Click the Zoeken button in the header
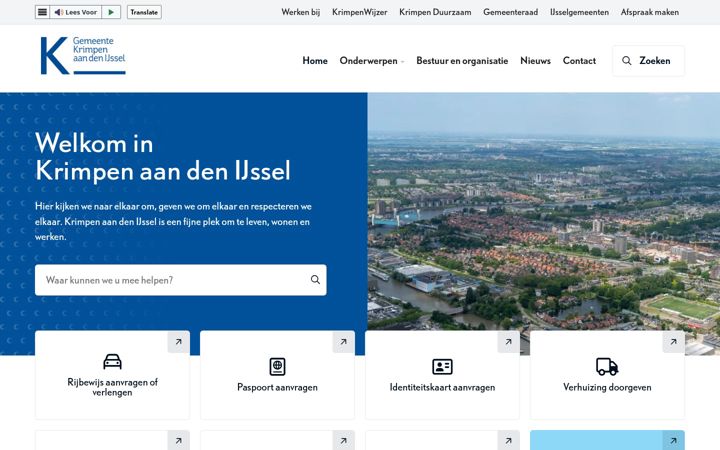The width and height of the screenshot is (720, 450). [648, 61]
